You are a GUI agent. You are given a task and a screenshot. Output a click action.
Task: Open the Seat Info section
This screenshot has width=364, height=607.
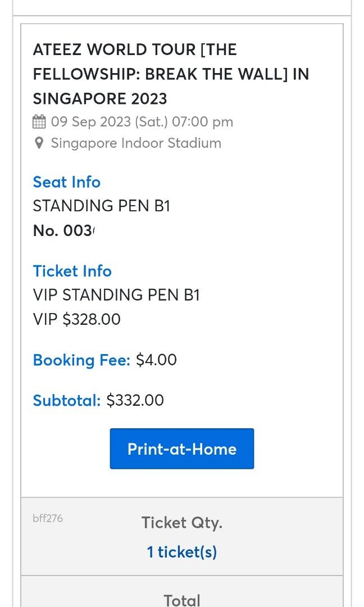click(66, 182)
